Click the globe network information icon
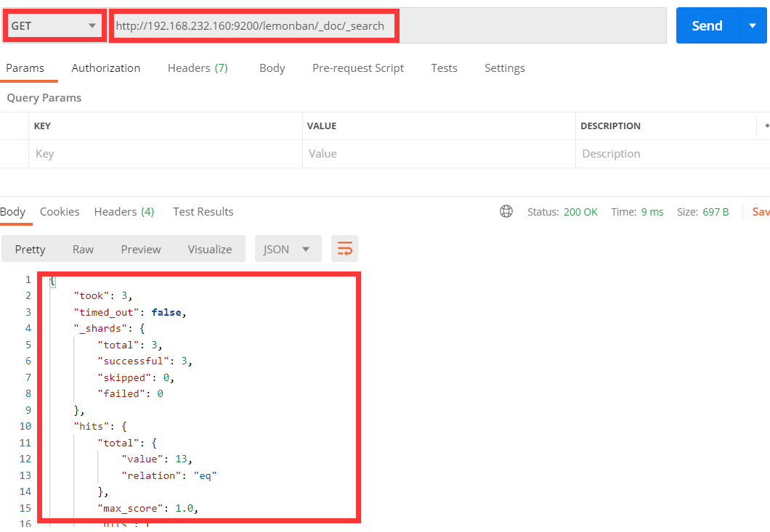770x532 pixels. (x=506, y=211)
